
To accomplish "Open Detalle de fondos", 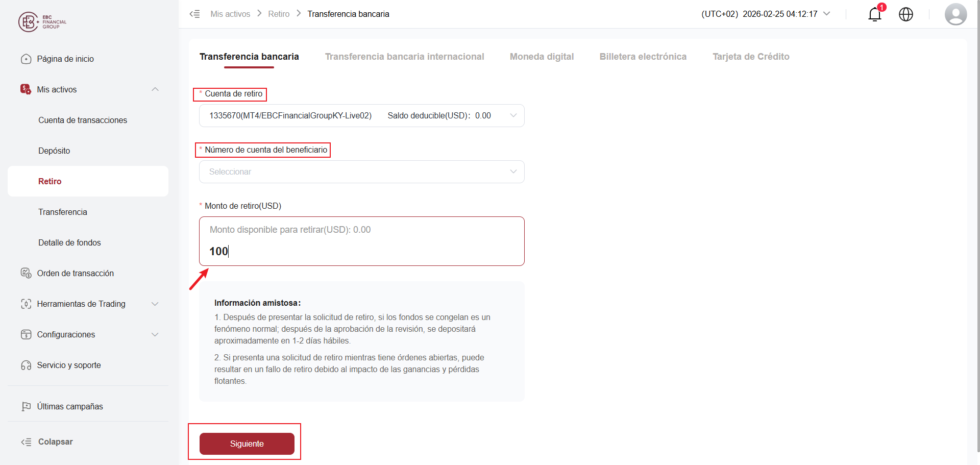I will click(88, 242).
